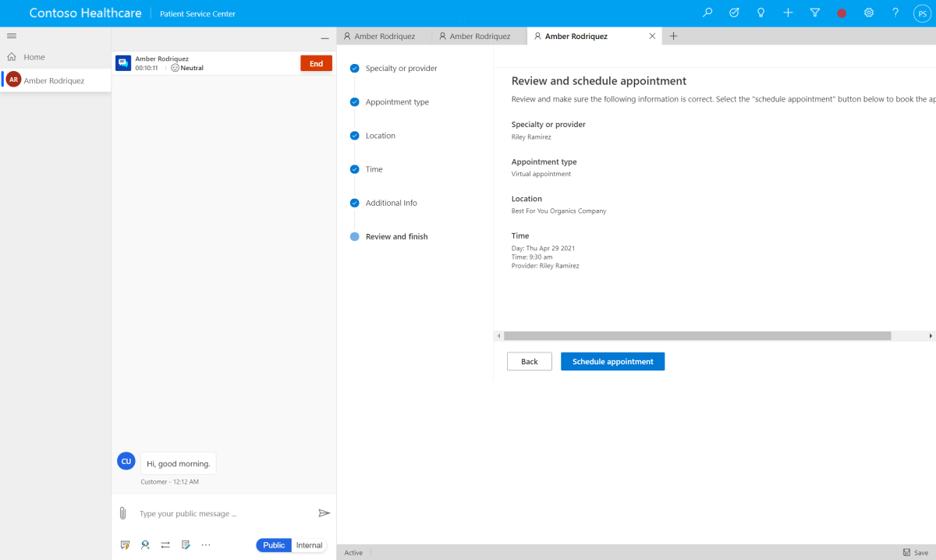The width and height of the screenshot is (936, 560).
Task: Click the transfer conversation arrows icon
Action: coord(165,545)
